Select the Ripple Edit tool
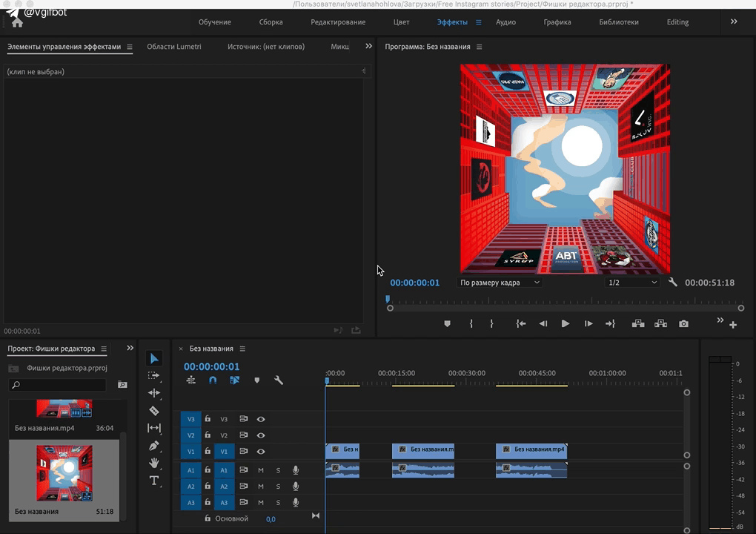Viewport: 756px width, 534px height. tap(154, 392)
